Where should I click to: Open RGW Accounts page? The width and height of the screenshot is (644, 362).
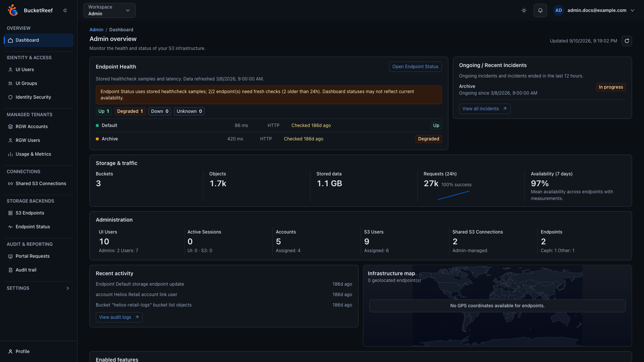38,127
